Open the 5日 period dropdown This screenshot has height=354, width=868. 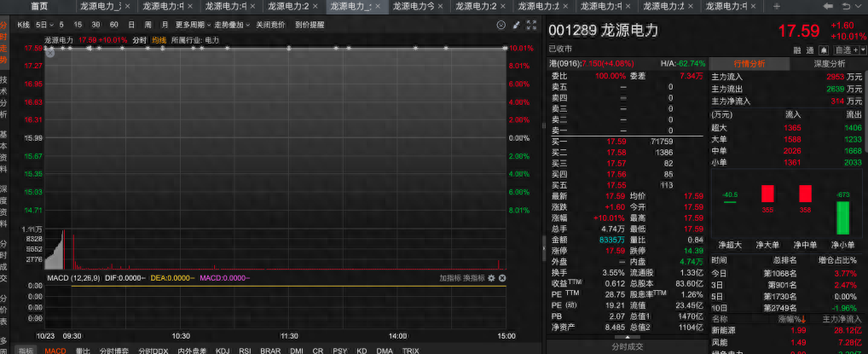[x=45, y=25]
